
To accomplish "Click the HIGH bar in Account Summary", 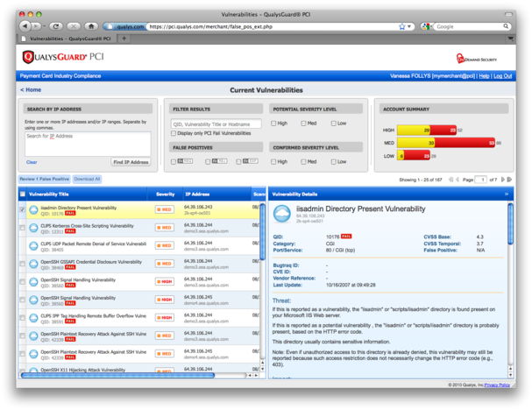I will coord(427,131).
